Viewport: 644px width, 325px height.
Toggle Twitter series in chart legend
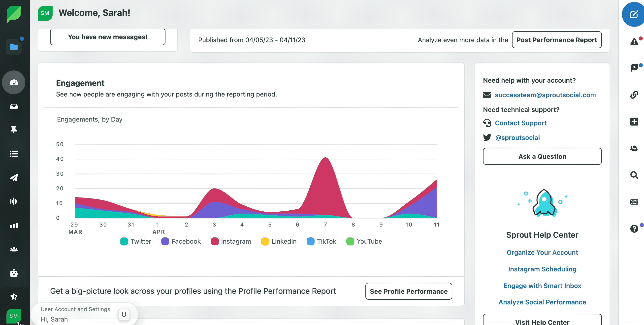[136, 241]
